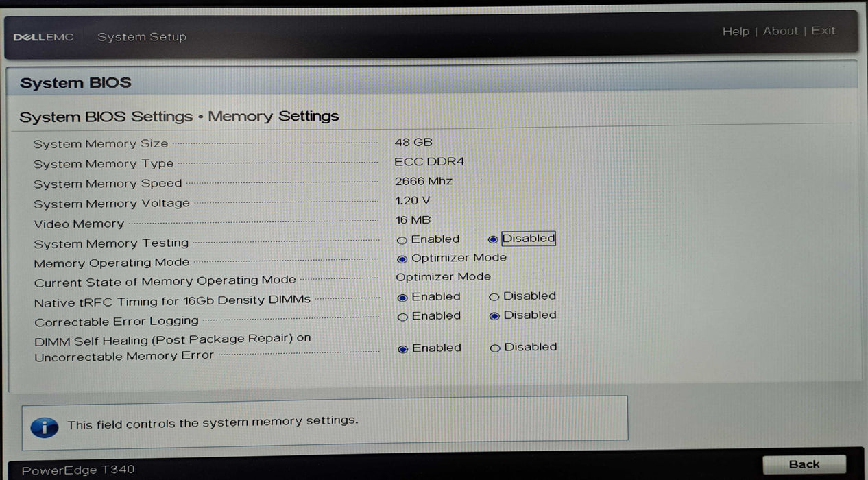The height and width of the screenshot is (480, 868).
Task: Enable System Memory Testing
Action: point(402,240)
